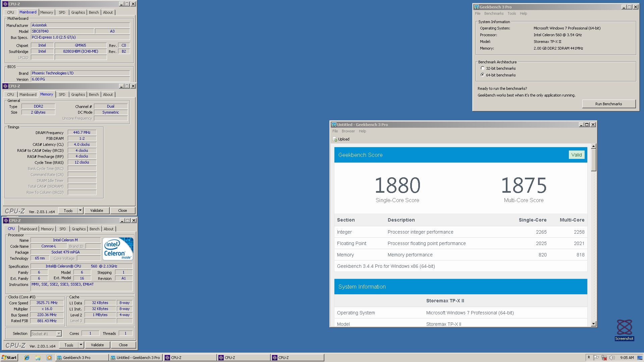This screenshot has height=362, width=644.
Task: Click the CAS# Latency value 4.0 clocks
Action: click(82, 144)
